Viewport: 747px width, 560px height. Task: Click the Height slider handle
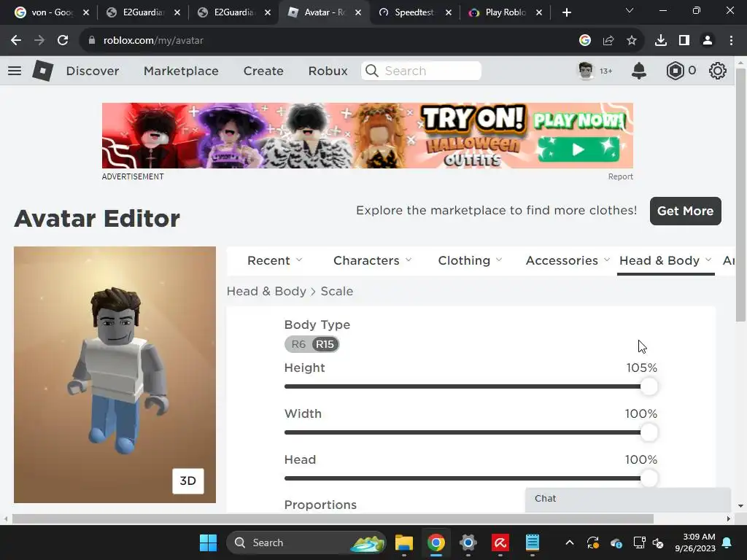pyautogui.click(x=649, y=386)
